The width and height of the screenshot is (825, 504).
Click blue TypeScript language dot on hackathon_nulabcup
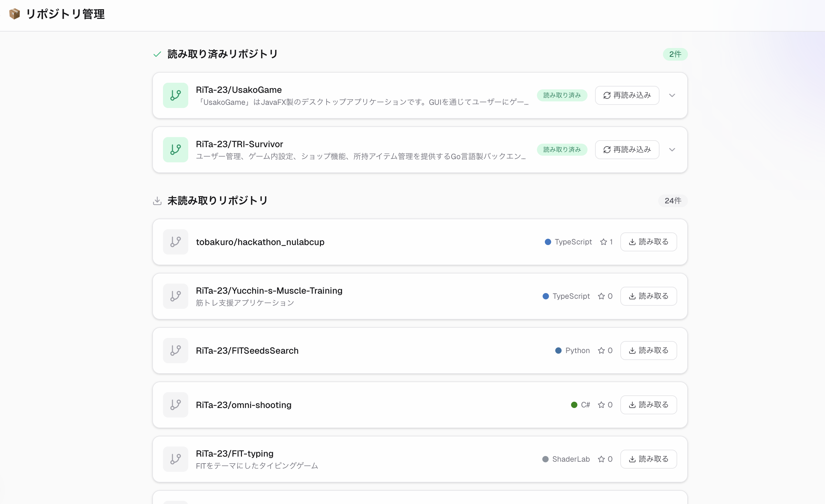(548, 242)
